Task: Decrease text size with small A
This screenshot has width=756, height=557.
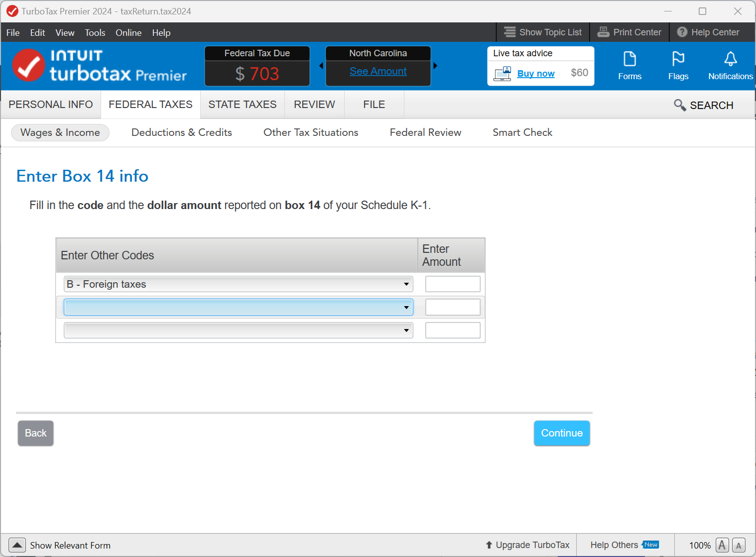Action: pyautogui.click(x=739, y=546)
